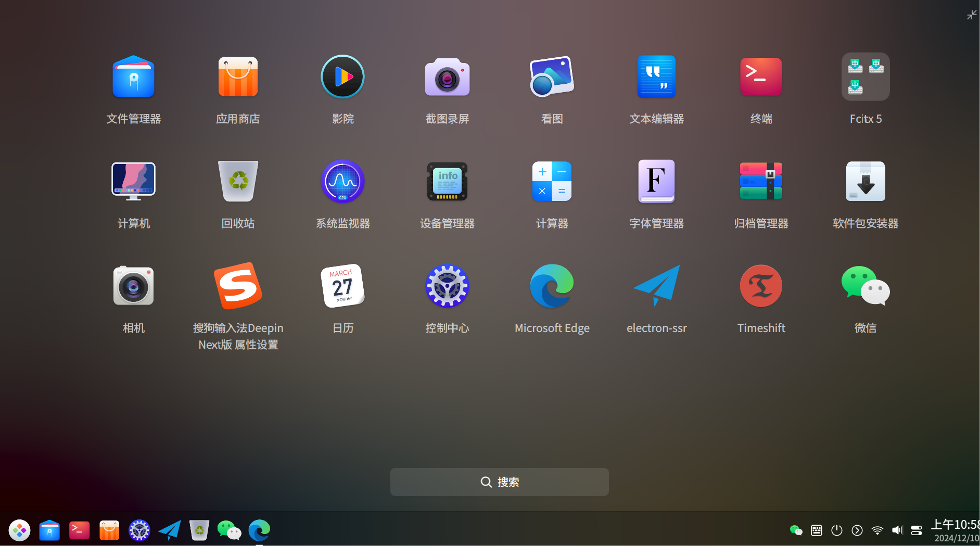Click the launcher button in the dock

point(19,530)
